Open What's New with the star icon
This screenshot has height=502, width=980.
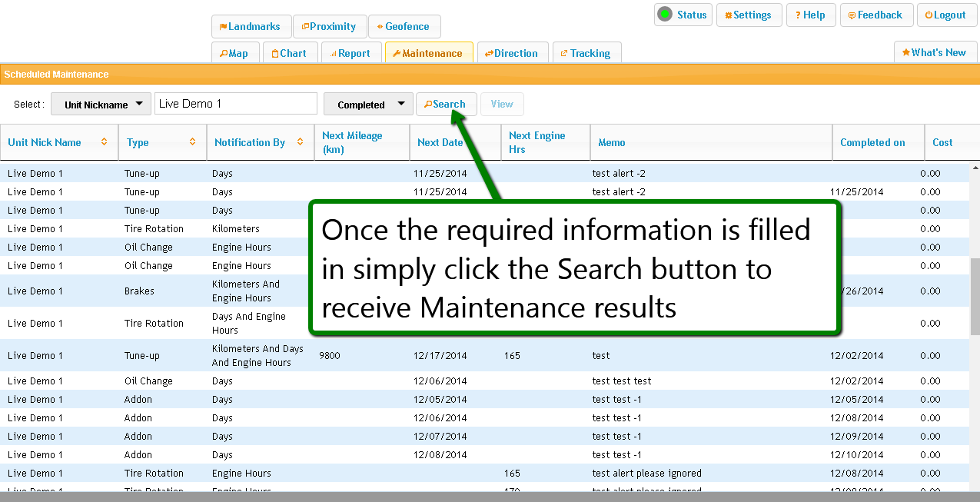tap(934, 52)
